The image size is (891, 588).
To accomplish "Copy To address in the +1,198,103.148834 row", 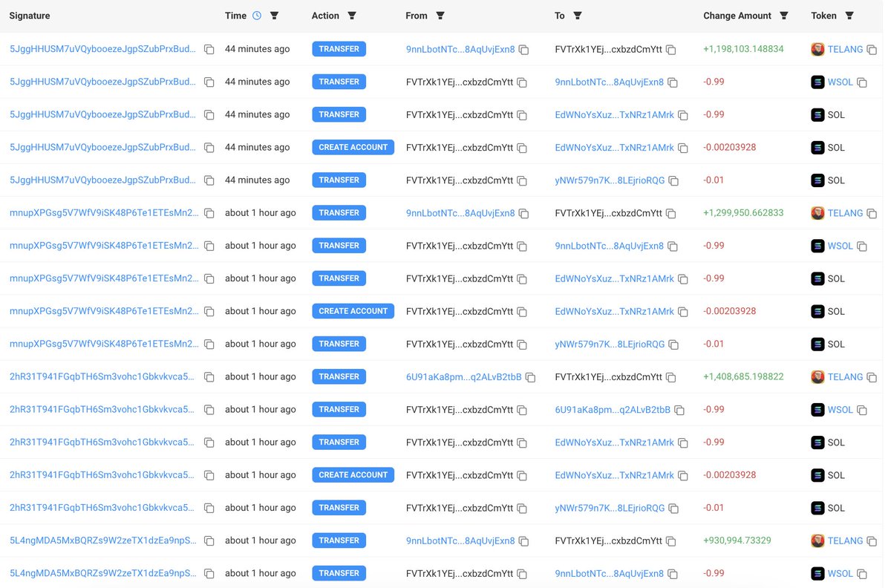I will pos(671,50).
